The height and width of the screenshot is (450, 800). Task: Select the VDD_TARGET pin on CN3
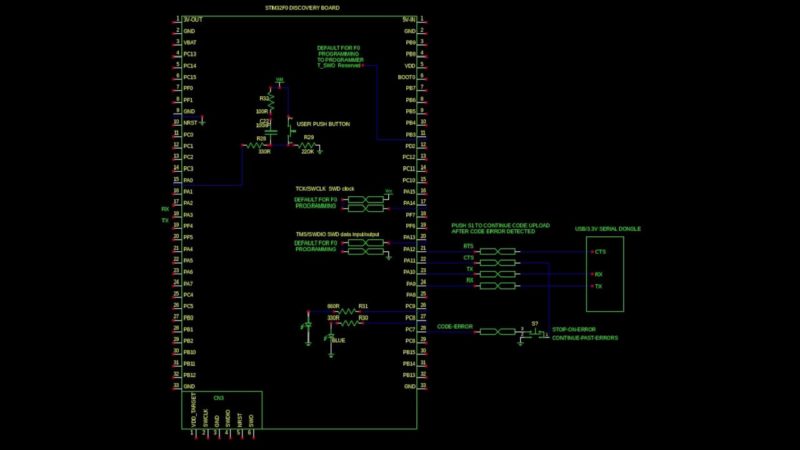pyautogui.click(x=194, y=410)
